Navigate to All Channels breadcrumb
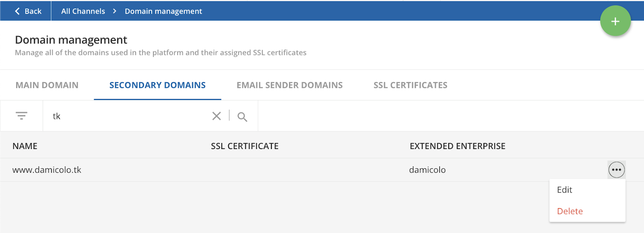 click(83, 11)
